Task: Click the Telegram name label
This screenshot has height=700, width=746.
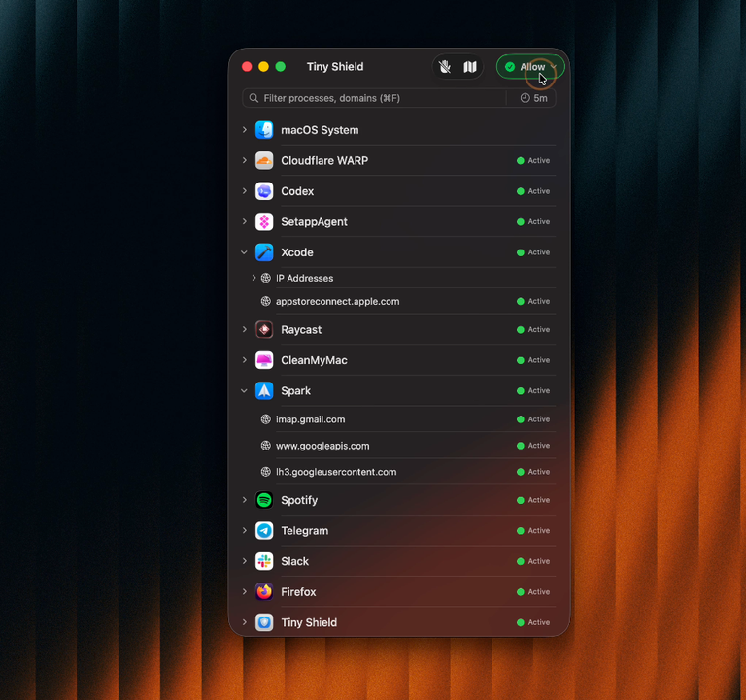Action: point(304,531)
